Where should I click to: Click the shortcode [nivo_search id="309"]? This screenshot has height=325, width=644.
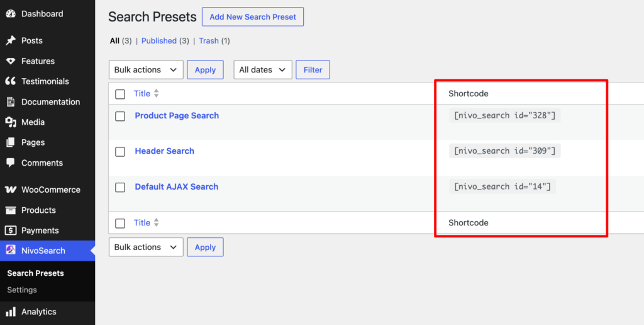click(505, 151)
